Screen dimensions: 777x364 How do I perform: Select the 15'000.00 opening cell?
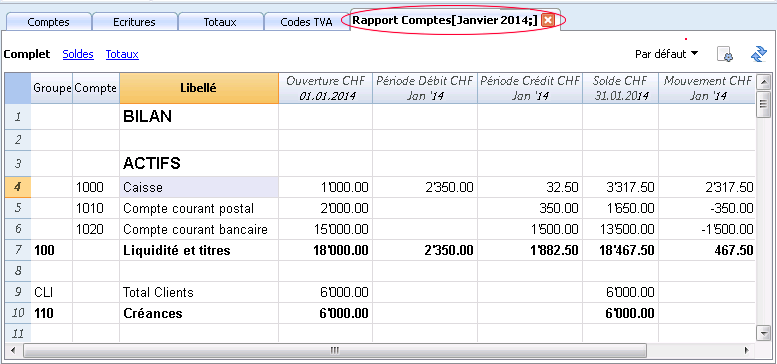pyautogui.click(x=326, y=229)
